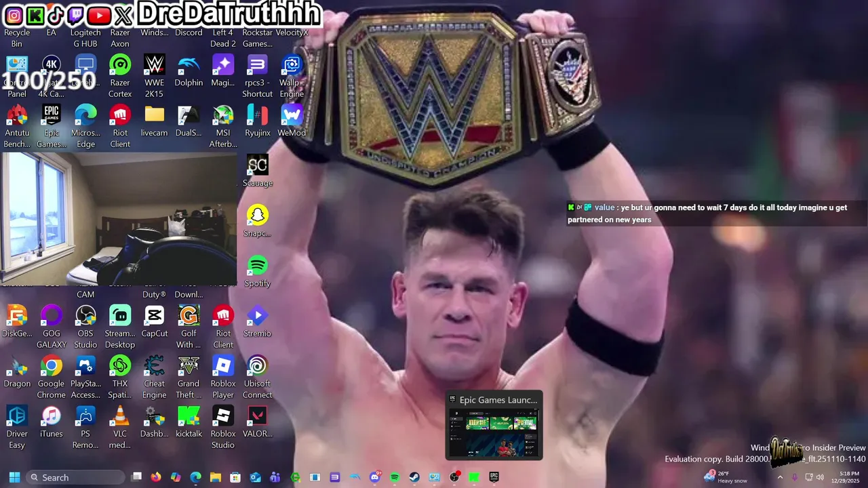The height and width of the screenshot is (488, 868).
Task: Select the Epic Games Launcher preview thumbnail
Action: coord(494,425)
